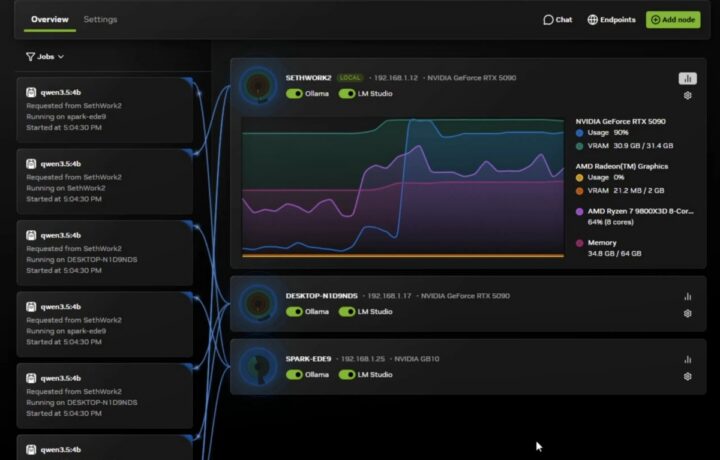
Task: Open the Overview tab
Action: (x=50, y=19)
